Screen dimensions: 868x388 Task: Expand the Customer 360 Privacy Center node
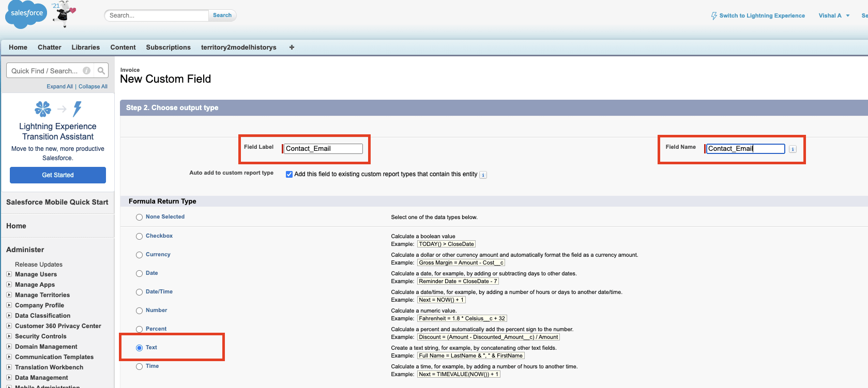[9, 326]
